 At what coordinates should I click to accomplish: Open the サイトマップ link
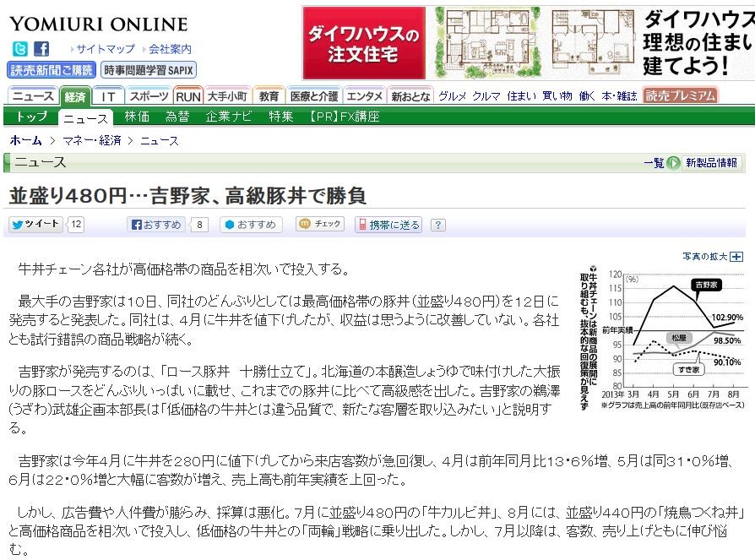pos(106,49)
